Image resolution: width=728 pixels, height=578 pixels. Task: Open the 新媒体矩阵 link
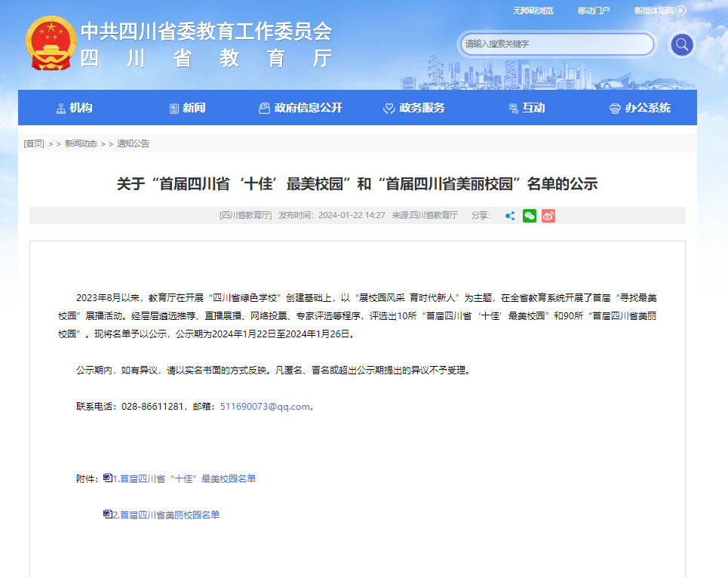coord(654,11)
